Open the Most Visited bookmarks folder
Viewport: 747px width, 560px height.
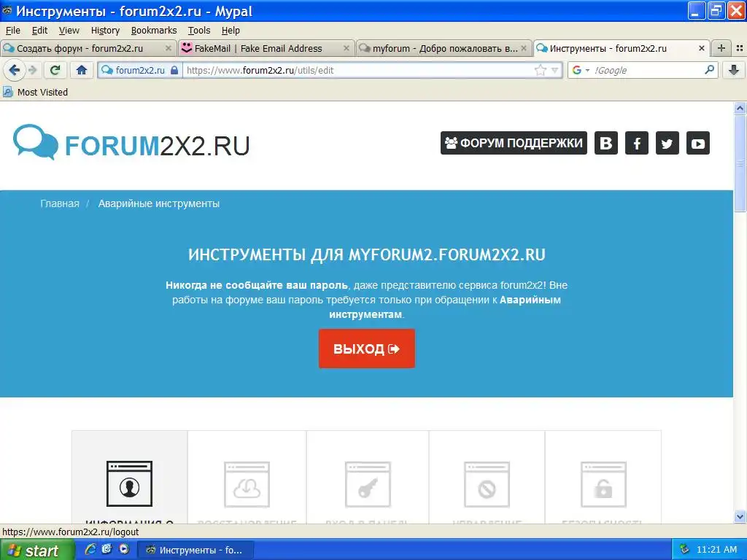pyautogui.click(x=36, y=92)
